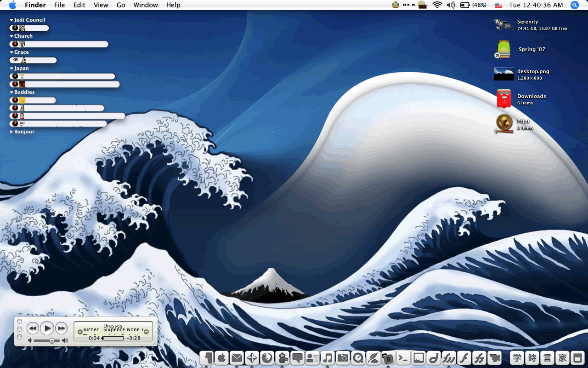Image resolution: width=588 pixels, height=368 pixels.
Task: Open the 言 kanji dock folder
Action: coord(547,357)
